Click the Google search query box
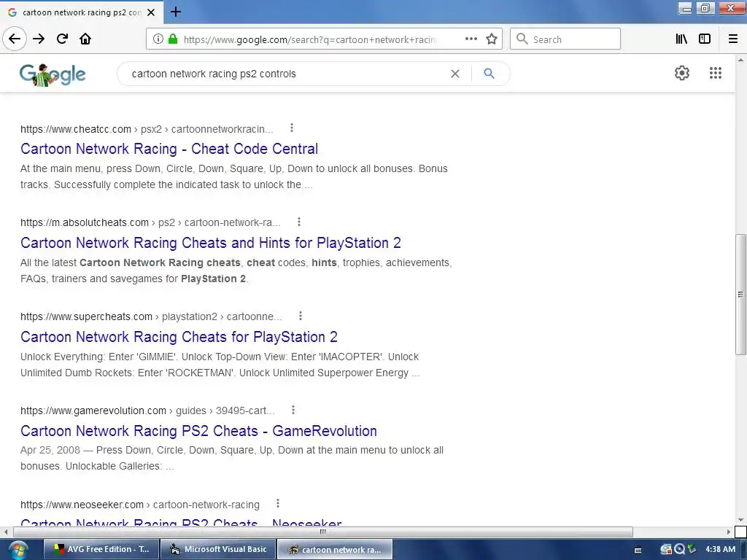 coord(286,74)
